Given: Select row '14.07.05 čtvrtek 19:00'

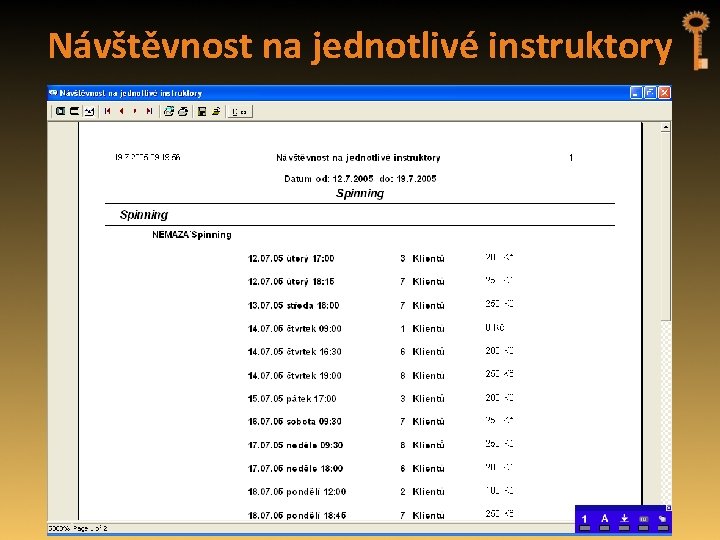Looking at the screenshot, I should click(x=380, y=376).
